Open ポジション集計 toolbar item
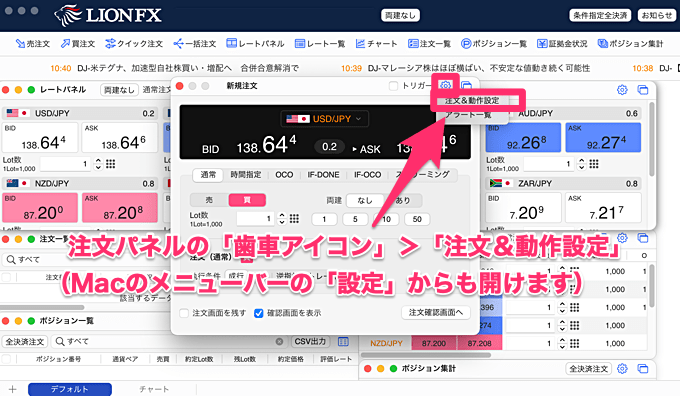Screen dimensions: 680x396 pyautogui.click(x=631, y=44)
